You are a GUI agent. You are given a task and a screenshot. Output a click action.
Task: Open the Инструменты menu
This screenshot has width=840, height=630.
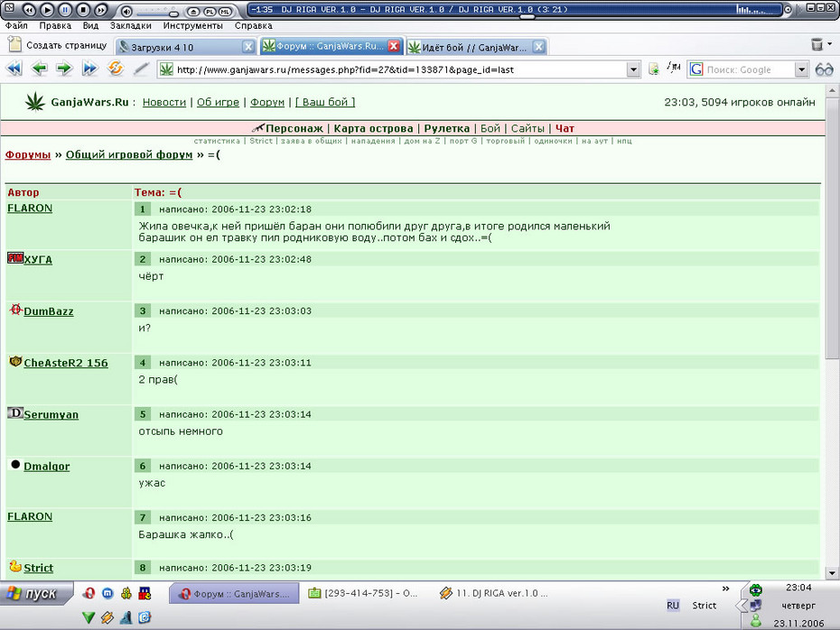pos(193,25)
